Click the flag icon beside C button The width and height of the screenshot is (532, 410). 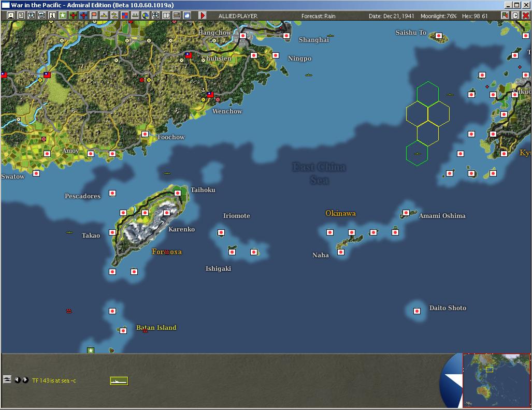[x=505, y=16]
